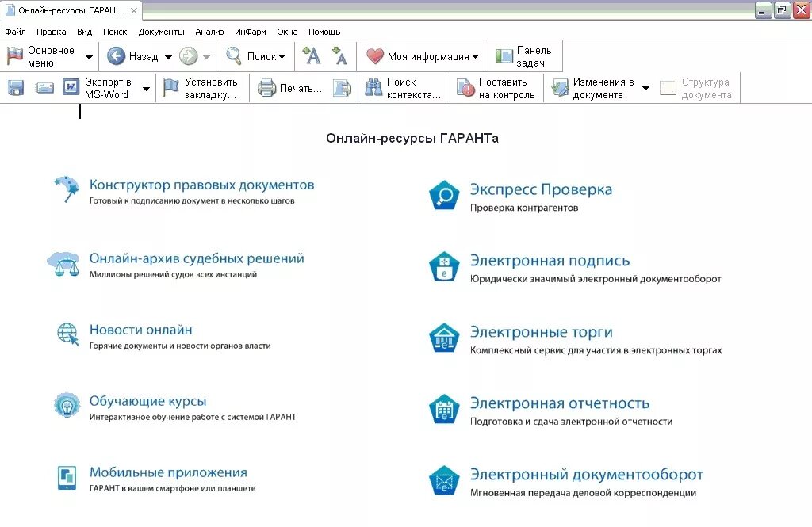Open the Анализ menu
This screenshot has width=812, height=527.
point(209,32)
